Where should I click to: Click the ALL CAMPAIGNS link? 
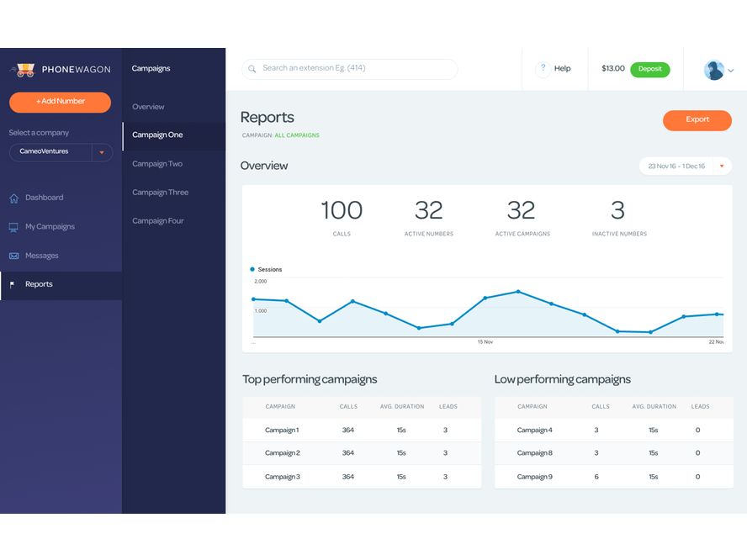[x=297, y=135]
